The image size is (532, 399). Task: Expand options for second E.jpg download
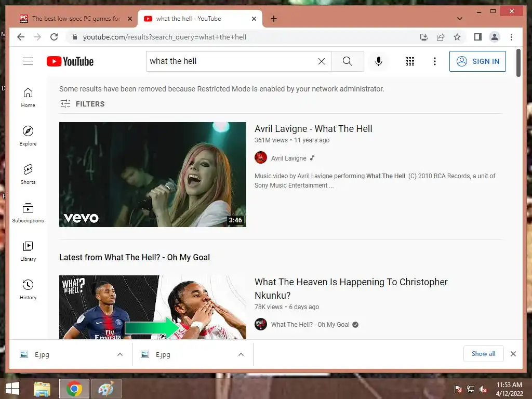pos(241,354)
